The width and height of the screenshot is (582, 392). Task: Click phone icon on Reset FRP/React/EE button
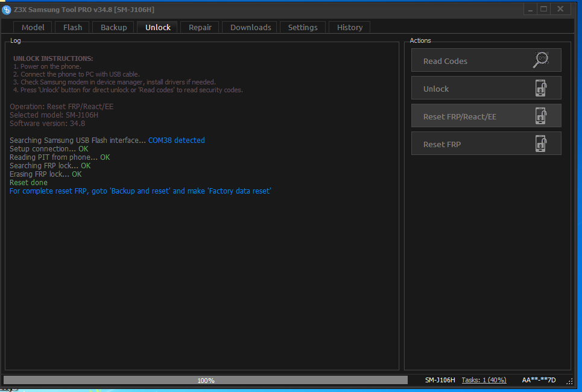tap(541, 116)
